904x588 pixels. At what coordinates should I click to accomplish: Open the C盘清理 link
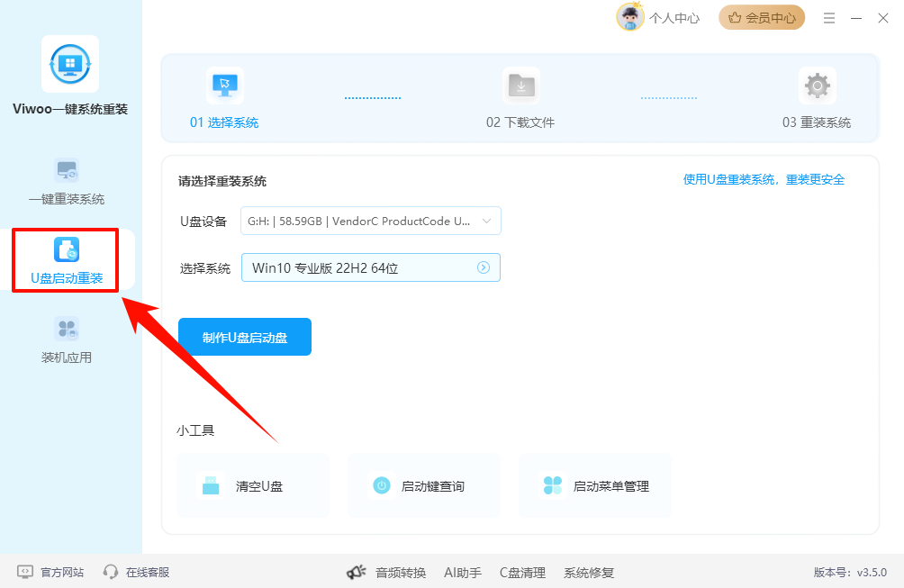coord(523,573)
